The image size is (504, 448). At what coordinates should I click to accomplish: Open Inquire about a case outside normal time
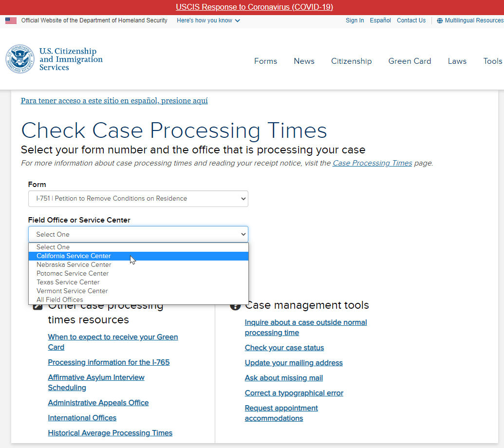coord(306,328)
